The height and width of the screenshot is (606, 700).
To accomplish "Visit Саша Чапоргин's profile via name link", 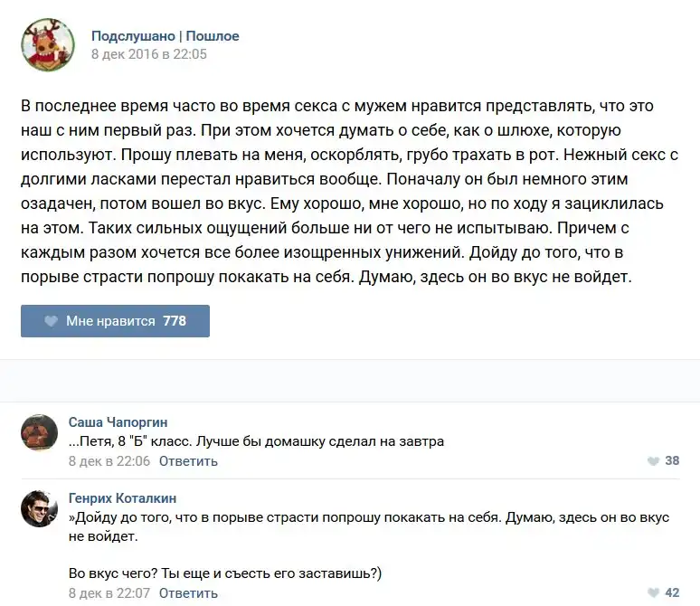I will 118,422.
